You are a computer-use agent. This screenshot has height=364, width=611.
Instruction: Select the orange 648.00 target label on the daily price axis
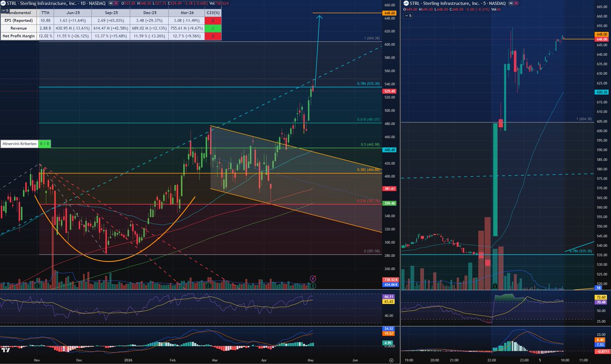390,13
